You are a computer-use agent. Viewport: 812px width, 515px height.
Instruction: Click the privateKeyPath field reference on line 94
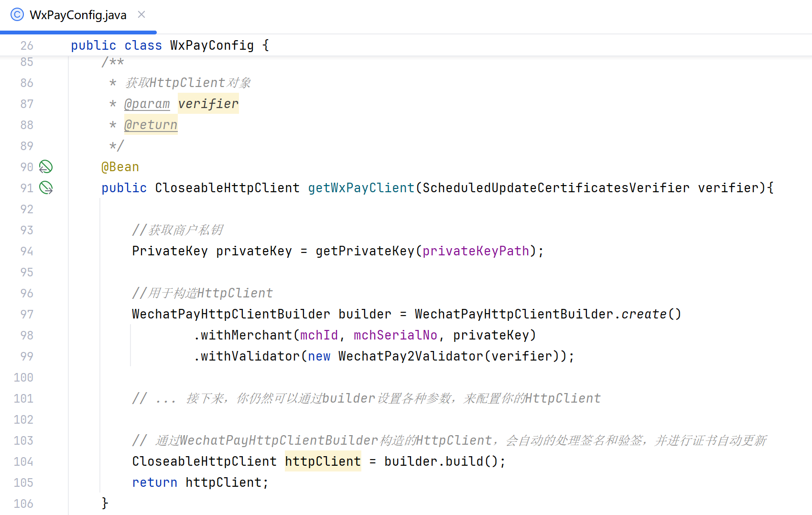click(x=476, y=251)
